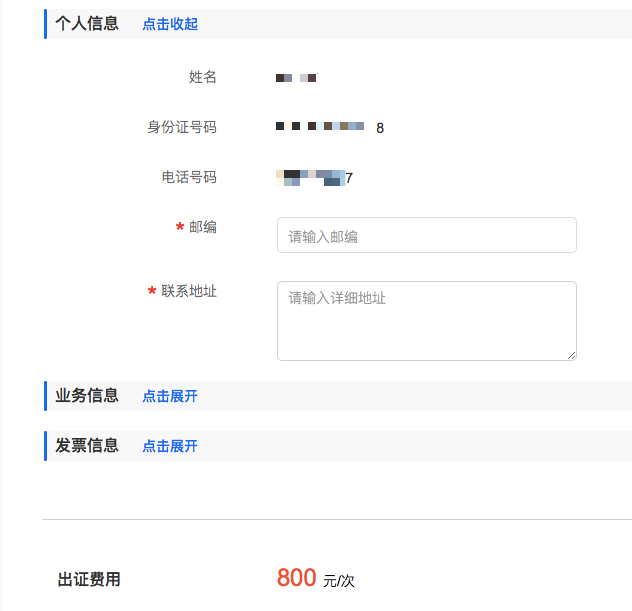
Task: Expand 业务信息 section via 点击展开
Action: pyautogui.click(x=170, y=396)
